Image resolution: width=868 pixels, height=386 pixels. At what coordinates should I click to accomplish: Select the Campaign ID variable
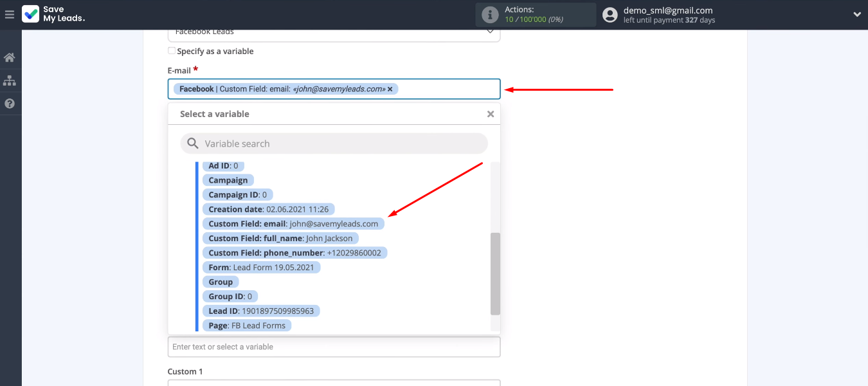[x=238, y=194]
